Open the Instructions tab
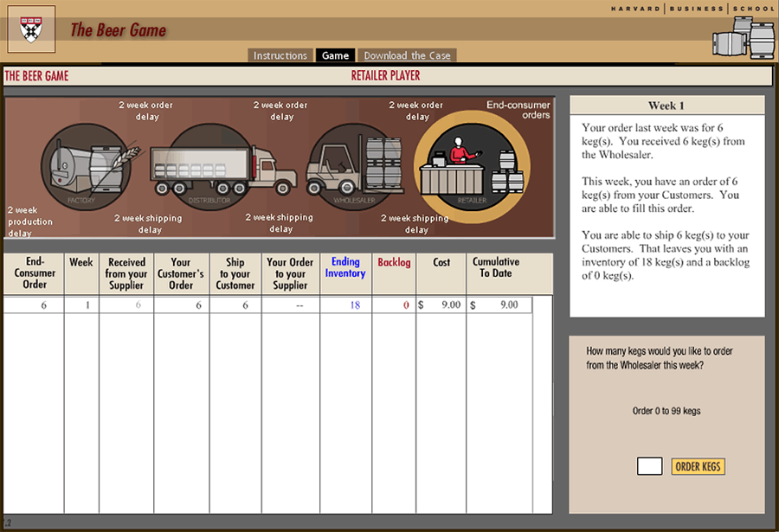This screenshot has height=532, width=779. tap(280, 55)
